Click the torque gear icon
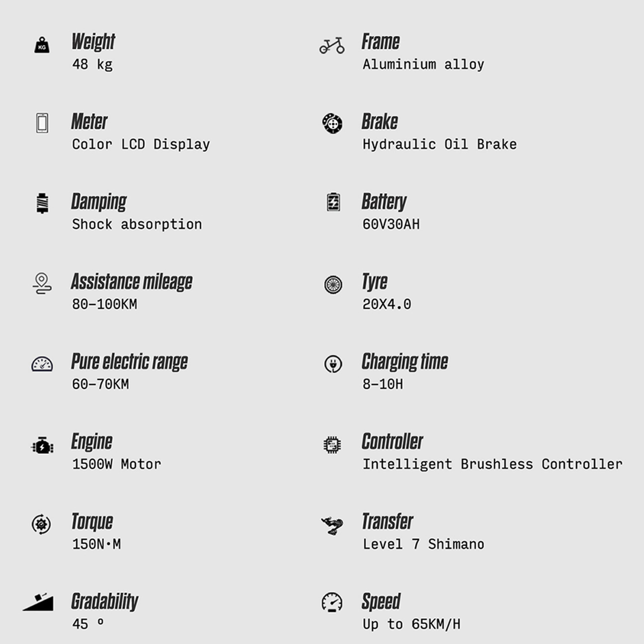Screen dimensions: 644x644 tap(41, 524)
